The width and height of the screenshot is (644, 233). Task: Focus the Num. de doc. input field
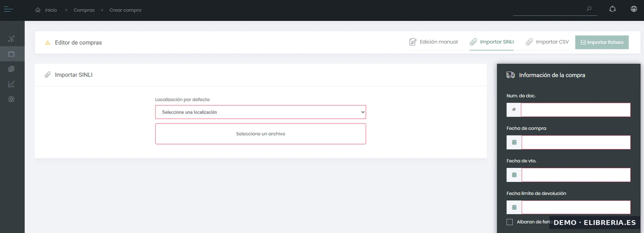[x=576, y=110]
